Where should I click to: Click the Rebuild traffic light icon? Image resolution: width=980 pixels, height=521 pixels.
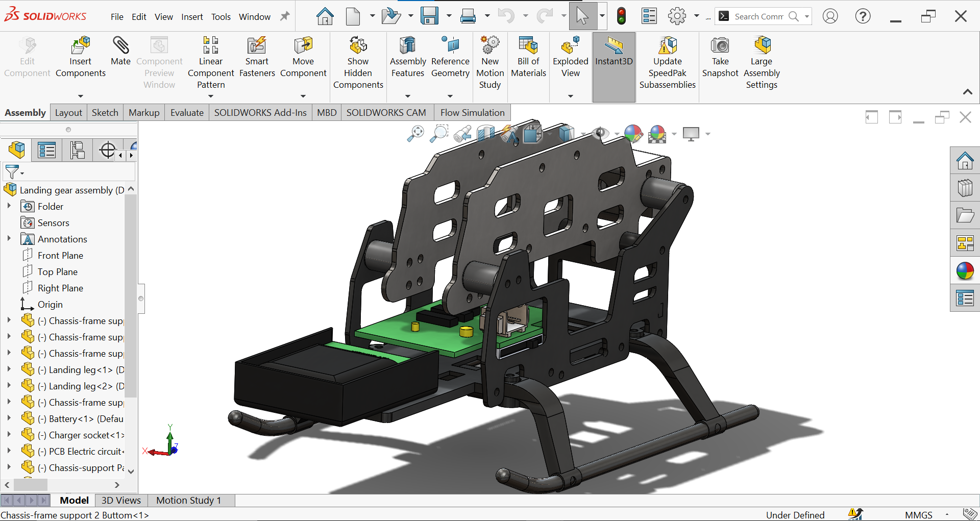tap(621, 16)
